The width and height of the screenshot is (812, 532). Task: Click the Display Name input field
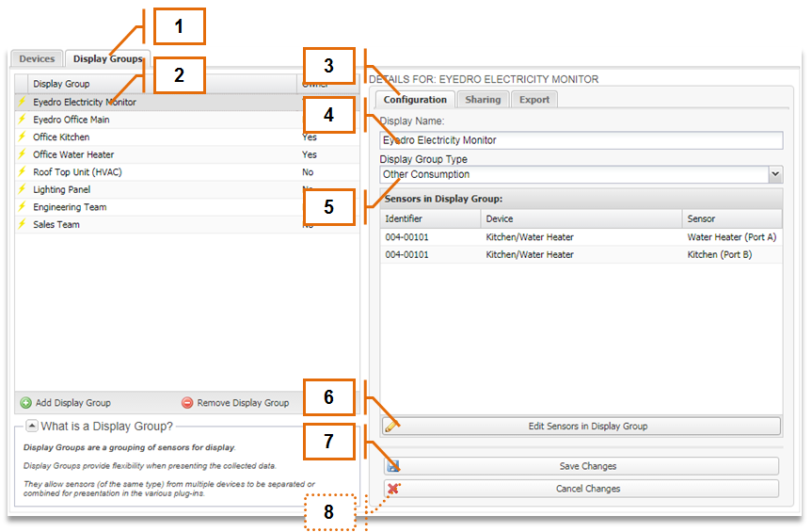pyautogui.click(x=581, y=140)
